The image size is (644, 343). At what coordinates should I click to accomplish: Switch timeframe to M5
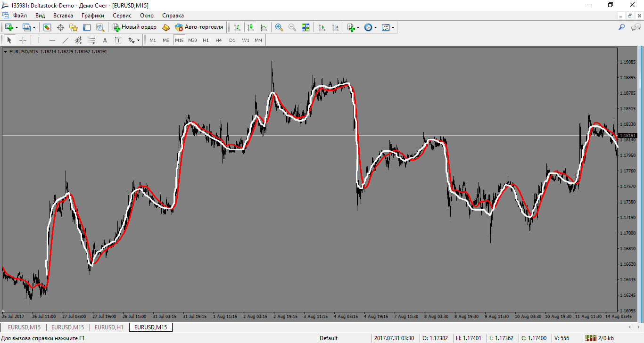tap(166, 40)
